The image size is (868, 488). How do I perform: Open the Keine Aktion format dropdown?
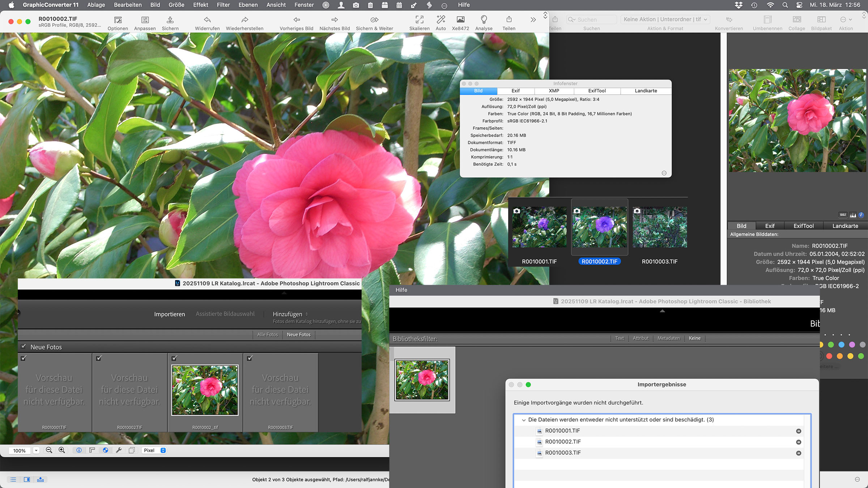665,20
